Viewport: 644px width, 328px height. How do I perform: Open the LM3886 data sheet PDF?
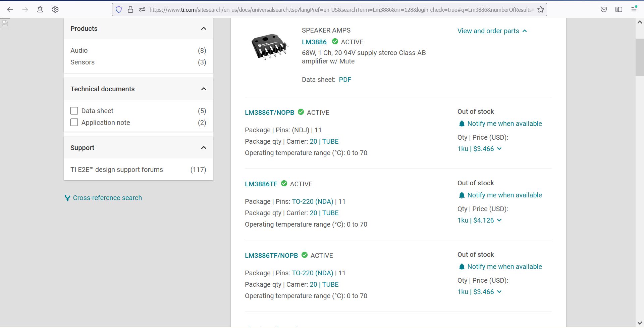[x=345, y=80]
